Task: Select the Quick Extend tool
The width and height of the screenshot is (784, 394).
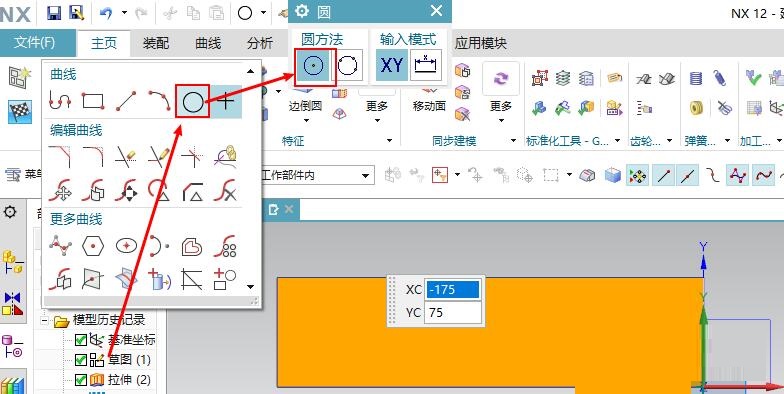Action: tap(159, 156)
